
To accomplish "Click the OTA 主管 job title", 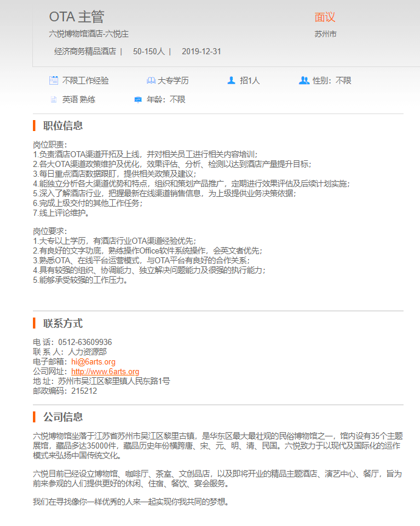I will point(77,17).
